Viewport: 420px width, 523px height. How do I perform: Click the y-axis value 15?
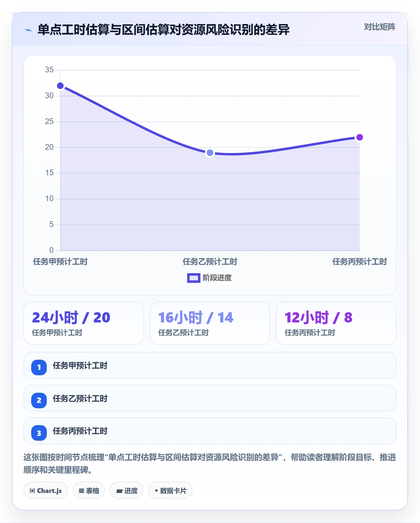coord(49,173)
